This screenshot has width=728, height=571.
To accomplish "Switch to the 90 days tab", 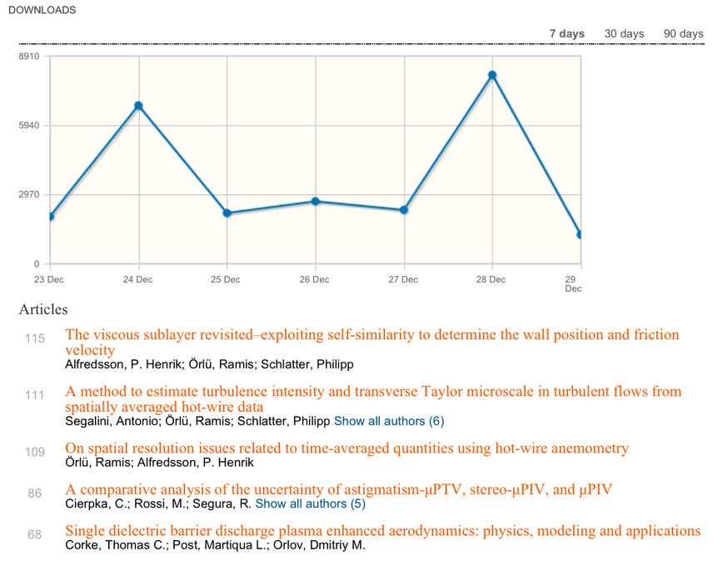I will pyautogui.click(x=683, y=33).
